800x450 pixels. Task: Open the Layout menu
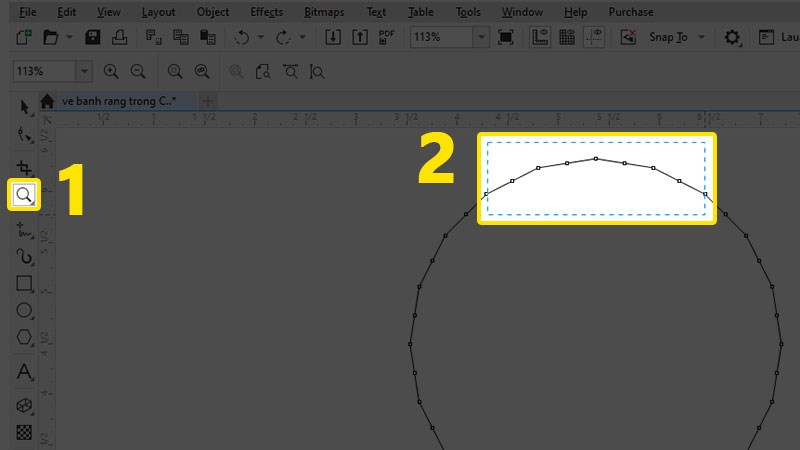tap(158, 12)
